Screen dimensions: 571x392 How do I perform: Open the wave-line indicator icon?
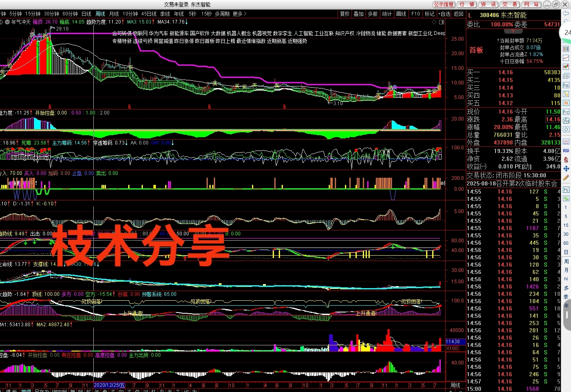point(566,142)
